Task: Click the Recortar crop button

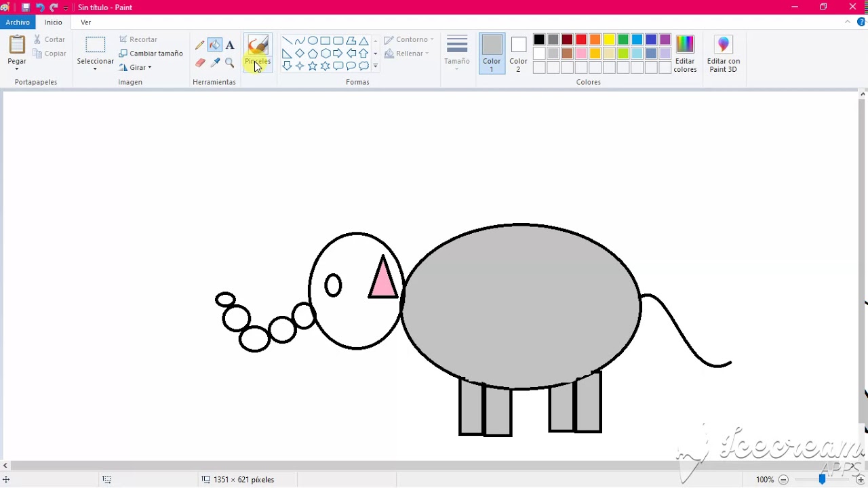Action: tap(138, 39)
